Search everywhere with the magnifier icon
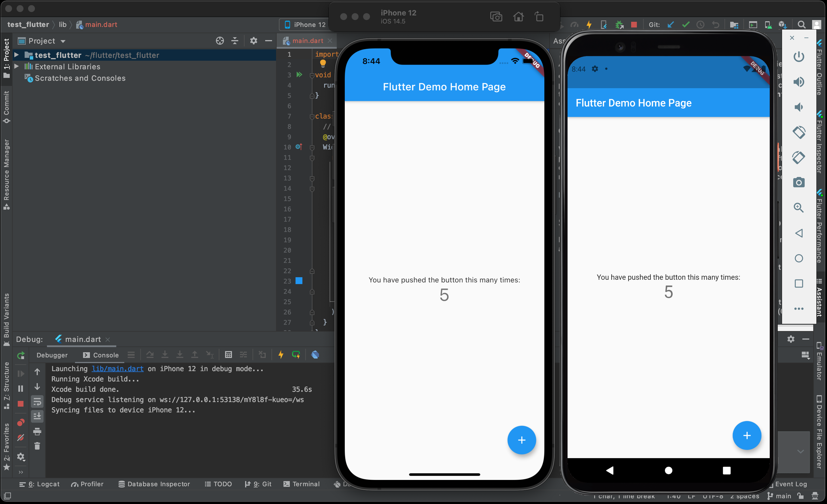 [x=802, y=25]
